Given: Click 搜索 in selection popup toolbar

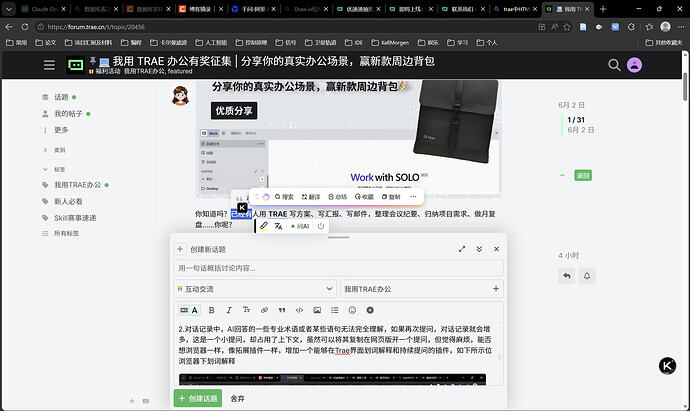Looking at the screenshot, I should (x=284, y=197).
